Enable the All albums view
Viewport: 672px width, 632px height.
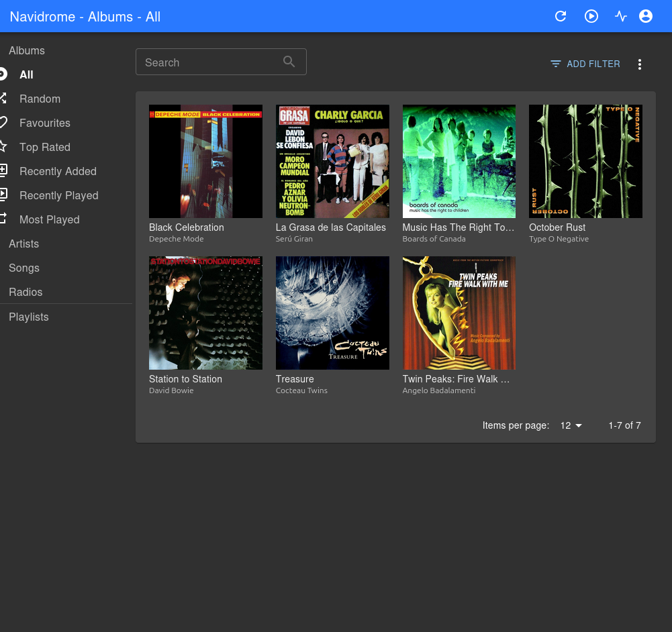pyautogui.click(x=26, y=74)
